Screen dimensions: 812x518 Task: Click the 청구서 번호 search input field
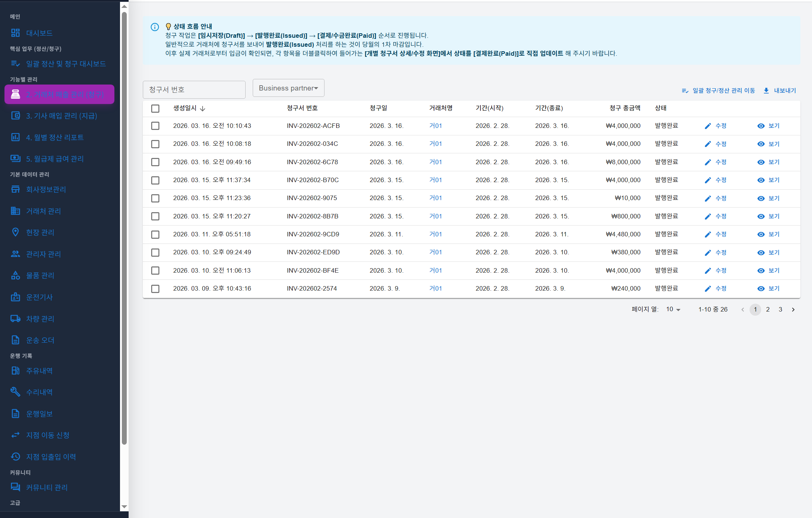point(194,90)
